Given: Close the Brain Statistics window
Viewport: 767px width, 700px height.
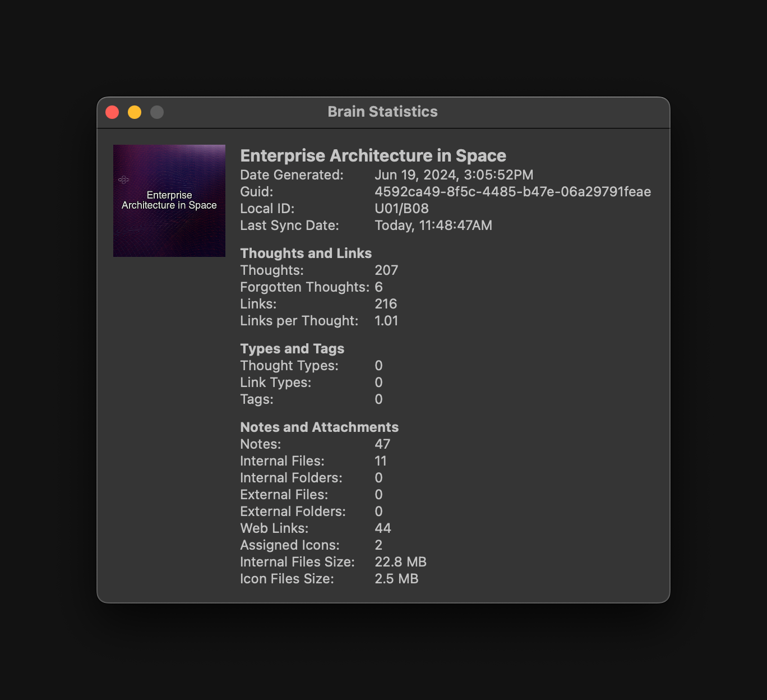Looking at the screenshot, I should tap(112, 112).
